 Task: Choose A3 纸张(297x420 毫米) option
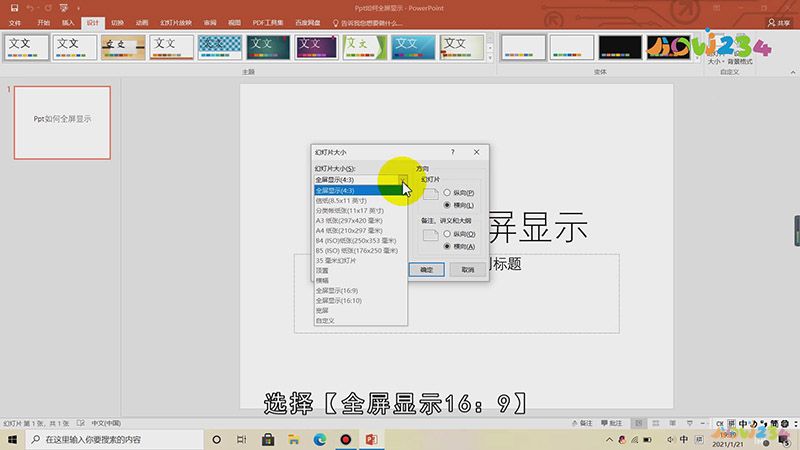[x=360, y=220]
